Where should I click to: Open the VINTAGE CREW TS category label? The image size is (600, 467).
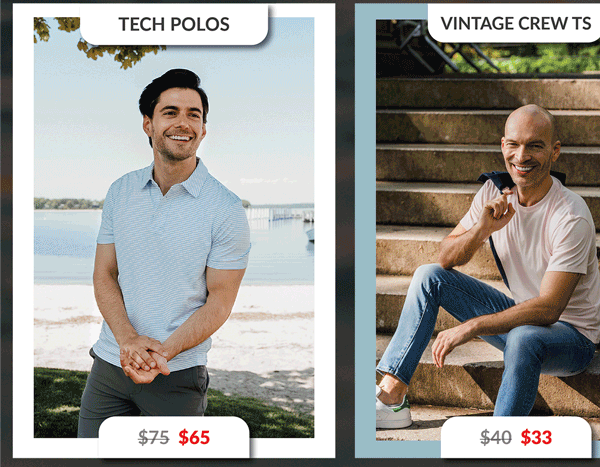[515, 23]
